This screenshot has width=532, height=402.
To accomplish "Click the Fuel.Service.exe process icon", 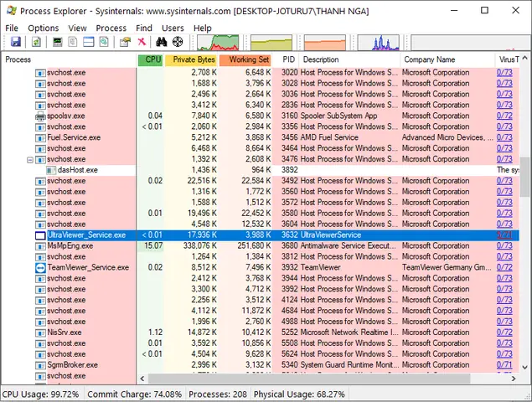I will coord(40,137).
